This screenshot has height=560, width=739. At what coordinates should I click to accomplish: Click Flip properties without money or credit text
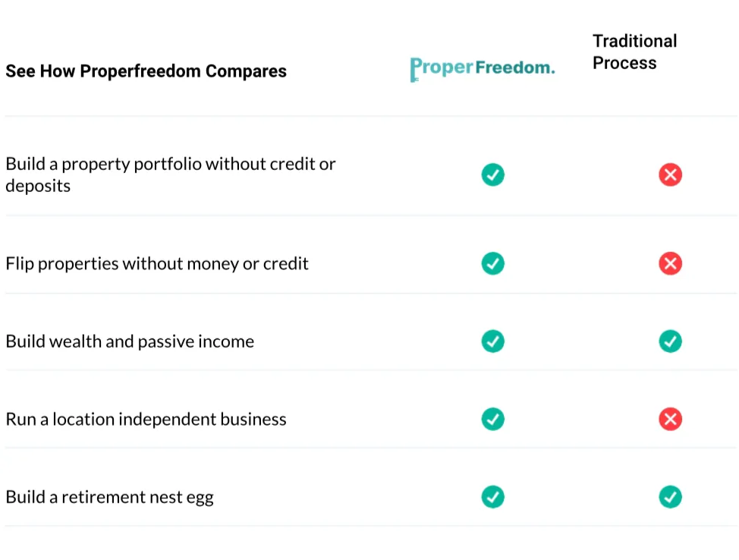(x=157, y=263)
